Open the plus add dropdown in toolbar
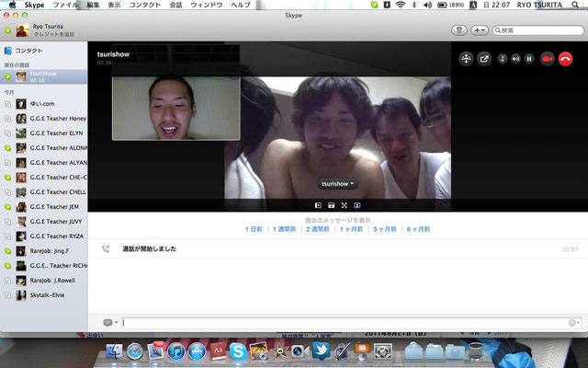Viewport: 588px width, 368px height. tap(480, 30)
